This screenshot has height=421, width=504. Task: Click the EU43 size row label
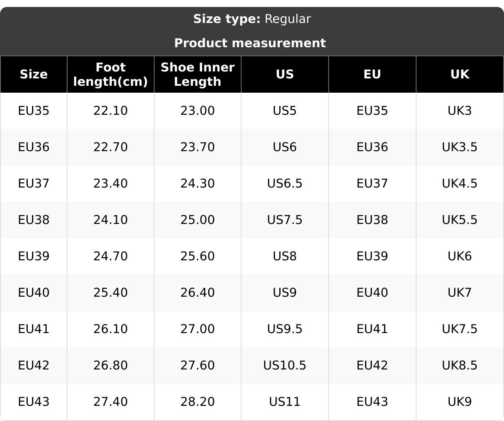(33, 402)
